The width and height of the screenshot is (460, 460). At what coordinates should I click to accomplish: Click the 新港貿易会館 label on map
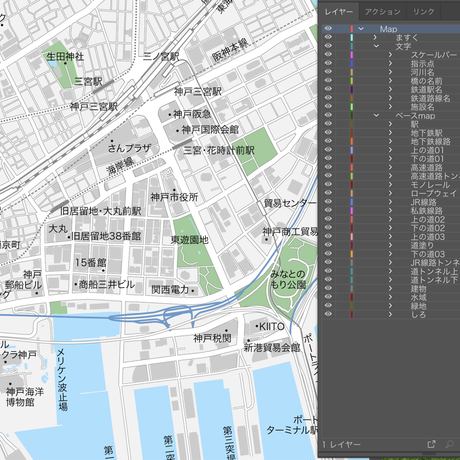point(272,348)
